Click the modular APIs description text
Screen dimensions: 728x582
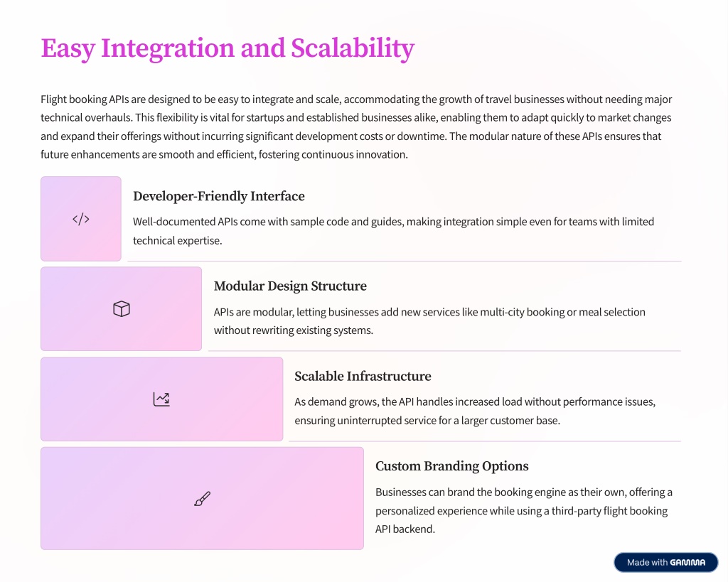(429, 321)
